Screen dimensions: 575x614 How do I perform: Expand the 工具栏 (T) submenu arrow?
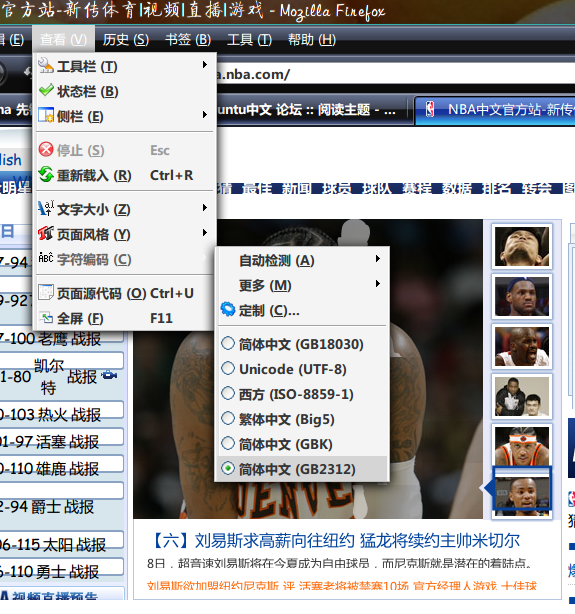point(204,65)
